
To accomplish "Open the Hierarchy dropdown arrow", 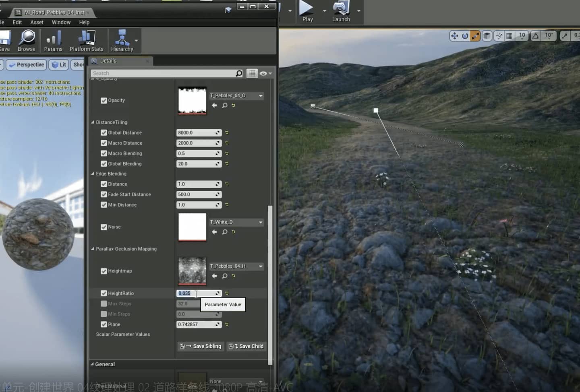I will 136,41.
